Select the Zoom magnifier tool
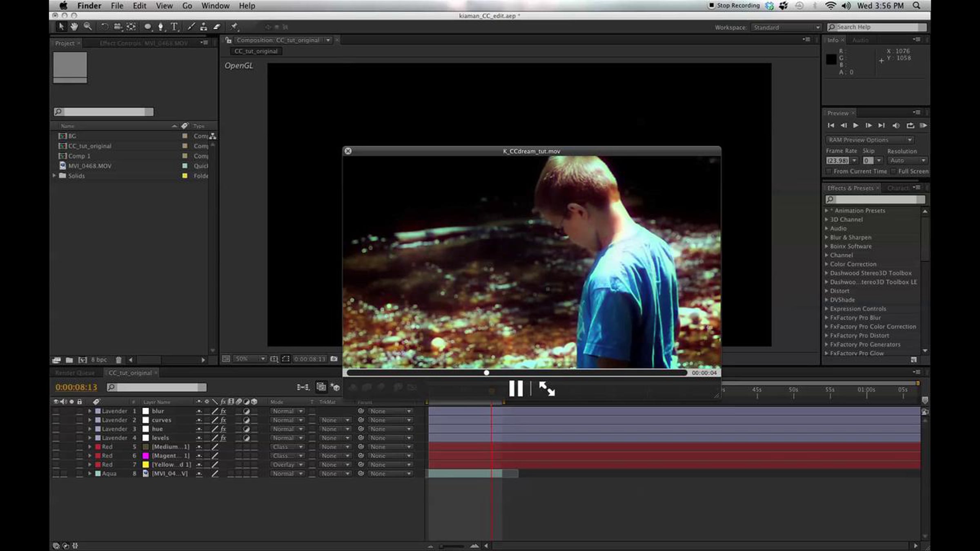The width and height of the screenshot is (980, 551). pos(87,27)
